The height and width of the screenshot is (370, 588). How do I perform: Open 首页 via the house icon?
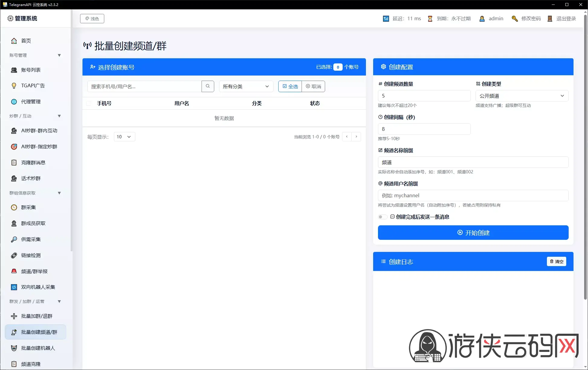14,41
